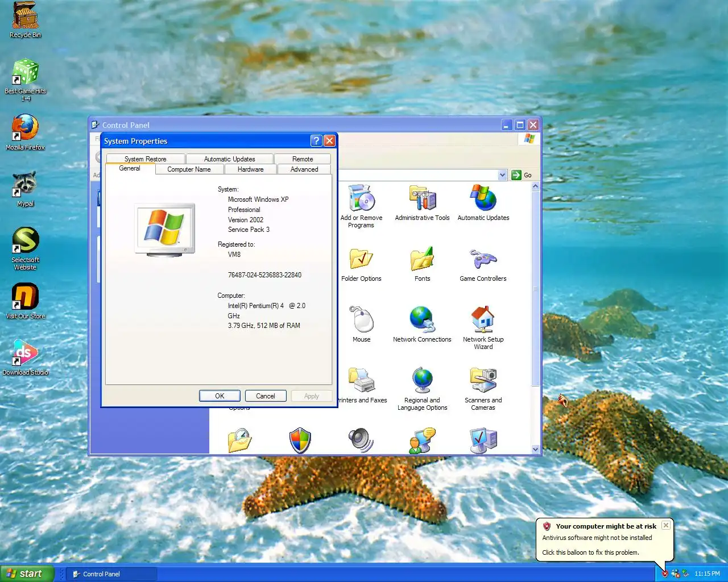Open Folder Options icon
This screenshot has width=728, height=582.
pyautogui.click(x=361, y=264)
